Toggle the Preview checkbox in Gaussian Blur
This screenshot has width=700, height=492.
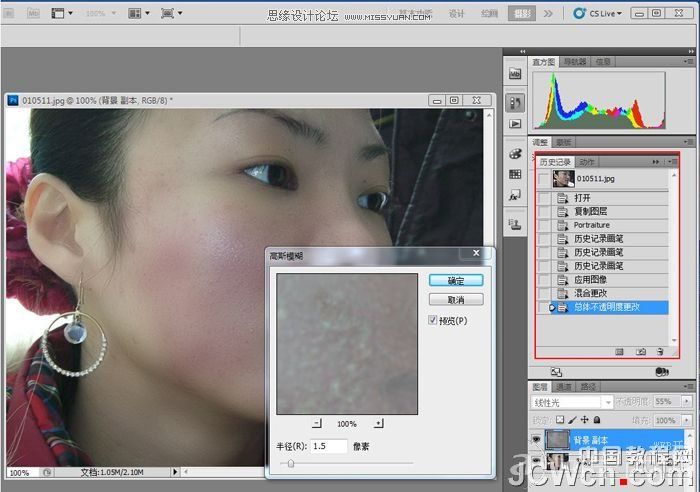[x=432, y=320]
